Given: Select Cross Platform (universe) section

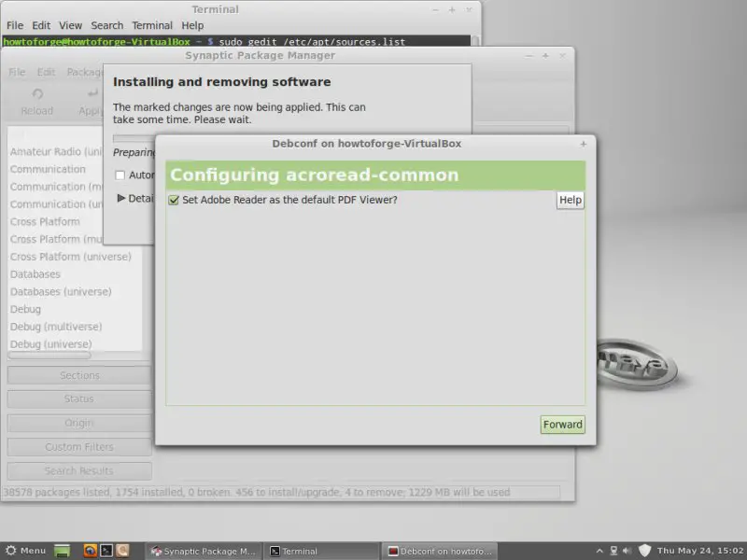Looking at the screenshot, I should [71, 257].
